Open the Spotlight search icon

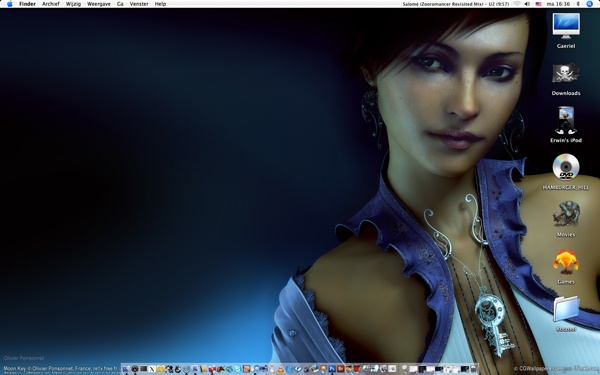click(590, 4)
